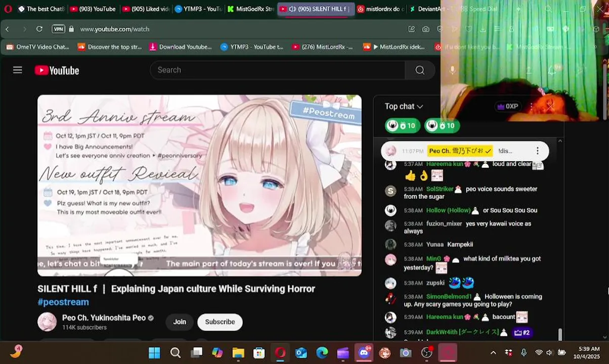609x364 pixels.
Task: Click the '#2' crown badge beside DarkWr4ith
Action: click(521, 332)
